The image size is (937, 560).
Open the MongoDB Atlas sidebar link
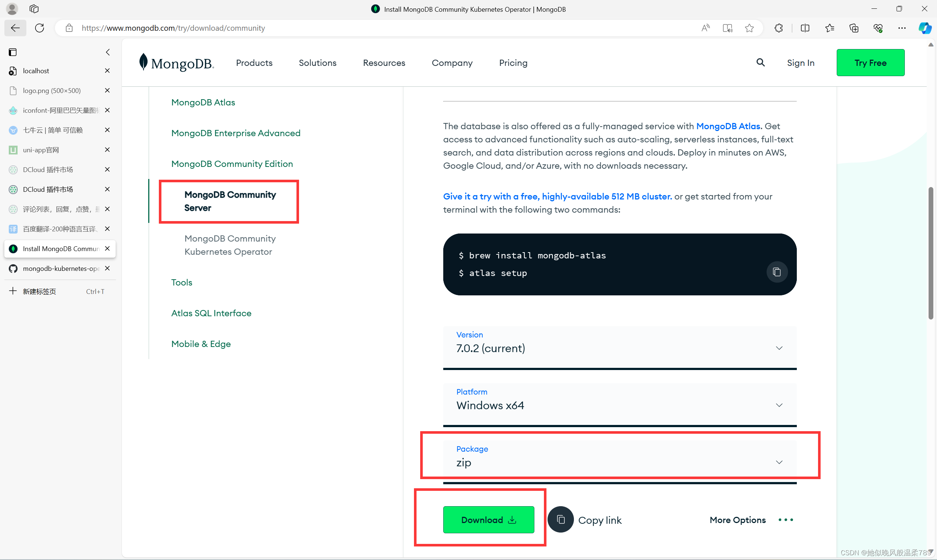coord(203,102)
